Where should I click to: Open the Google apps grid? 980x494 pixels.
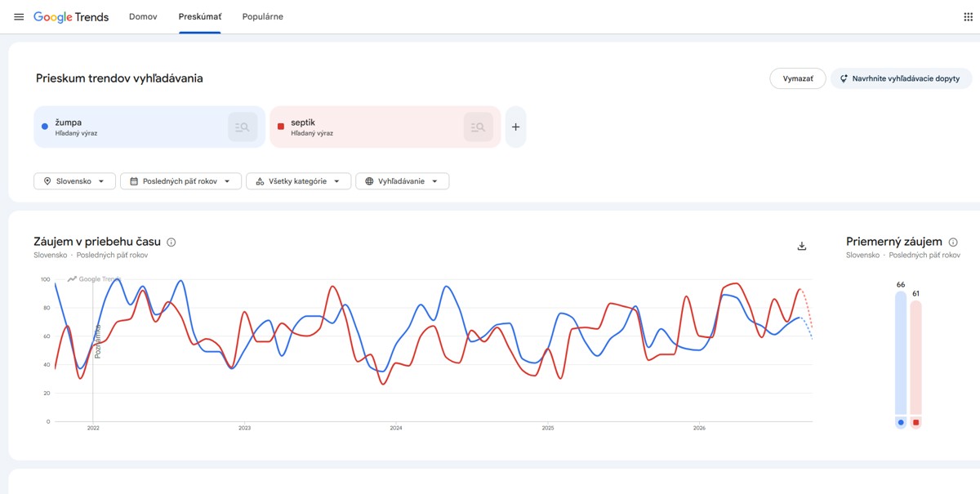tap(969, 17)
